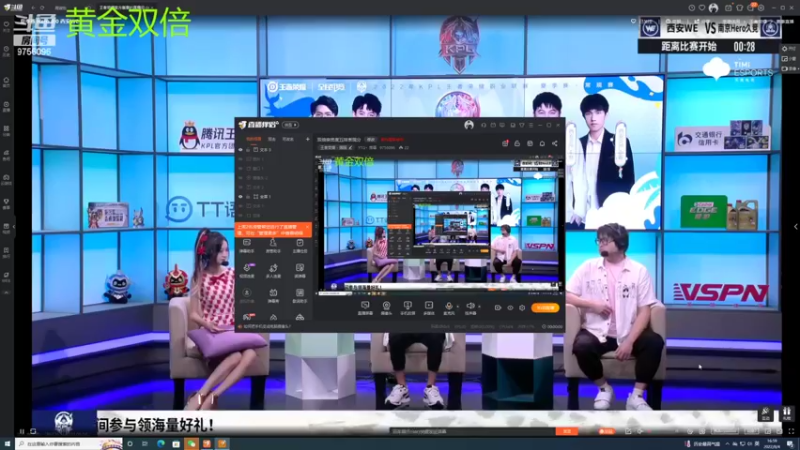The width and height of the screenshot is (800, 450).
Task: Toggle preview eye icon in companion toolbar
Action: tap(510, 308)
